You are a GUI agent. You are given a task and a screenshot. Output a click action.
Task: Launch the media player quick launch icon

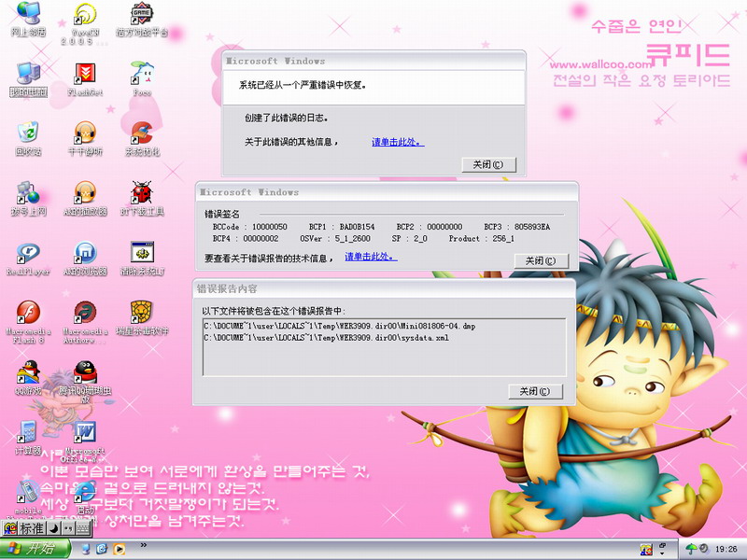119,549
